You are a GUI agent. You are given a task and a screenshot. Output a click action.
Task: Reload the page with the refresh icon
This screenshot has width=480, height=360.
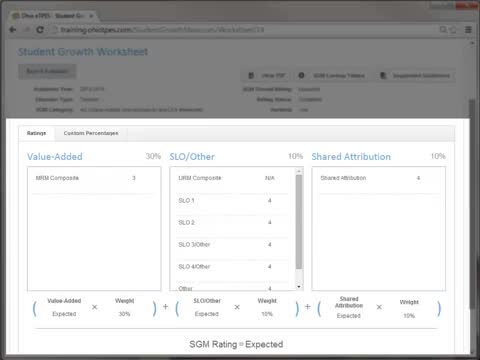(x=40, y=30)
